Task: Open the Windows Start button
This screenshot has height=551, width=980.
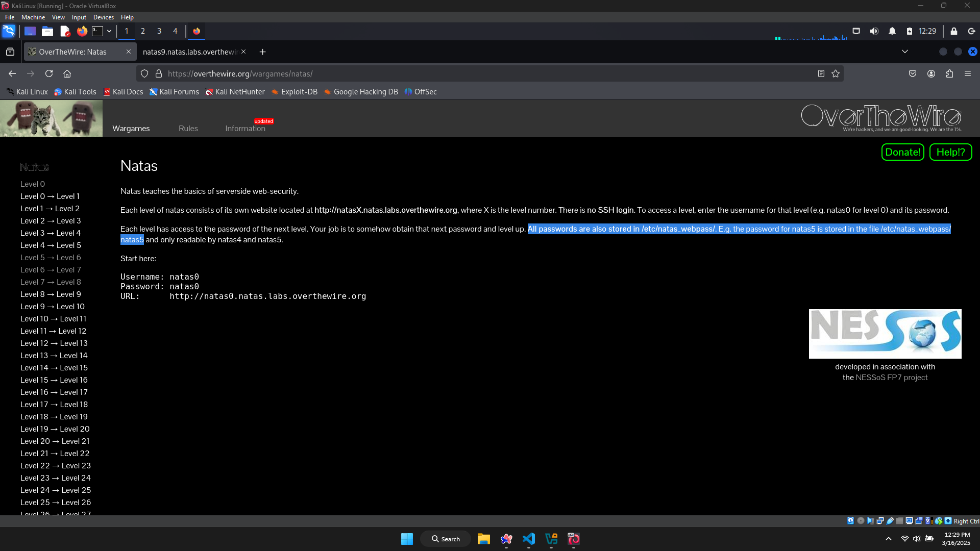Action: [407, 539]
